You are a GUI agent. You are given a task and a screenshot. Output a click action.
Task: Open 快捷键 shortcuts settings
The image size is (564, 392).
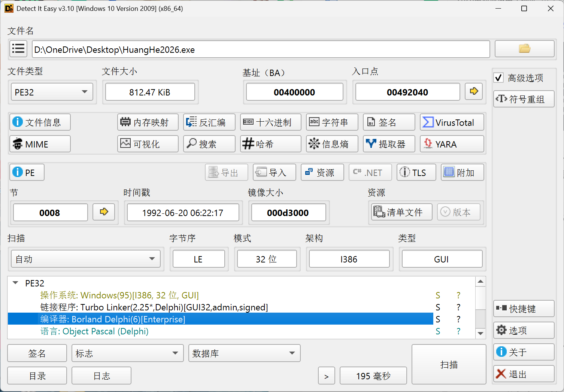(x=524, y=309)
